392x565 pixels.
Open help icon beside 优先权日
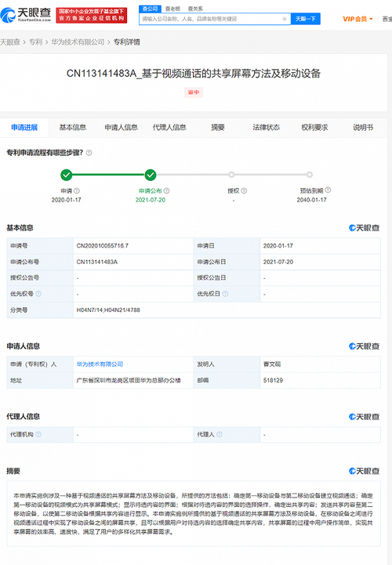[x=225, y=294]
